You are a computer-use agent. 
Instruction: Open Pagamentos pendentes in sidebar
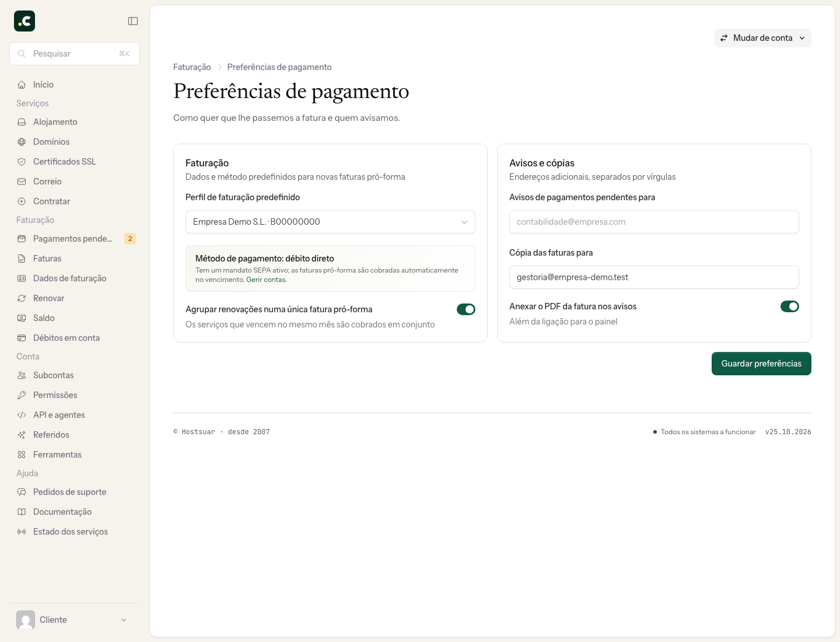[75, 239]
